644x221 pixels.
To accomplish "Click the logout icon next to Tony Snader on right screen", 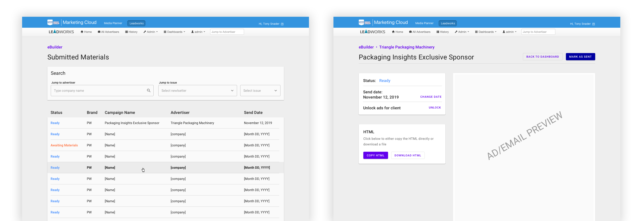I will [593, 24].
